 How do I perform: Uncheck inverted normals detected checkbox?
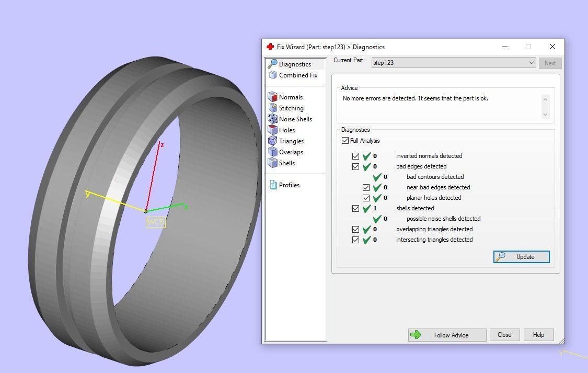pyautogui.click(x=355, y=156)
